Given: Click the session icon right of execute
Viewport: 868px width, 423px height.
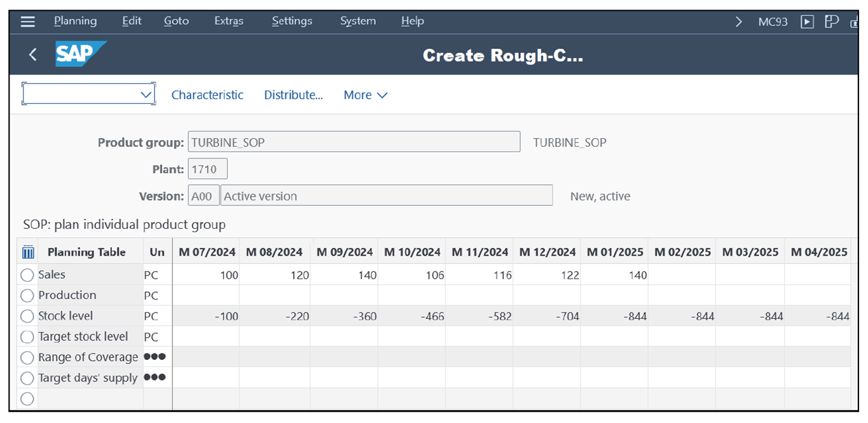Looking at the screenshot, I should pos(831,22).
